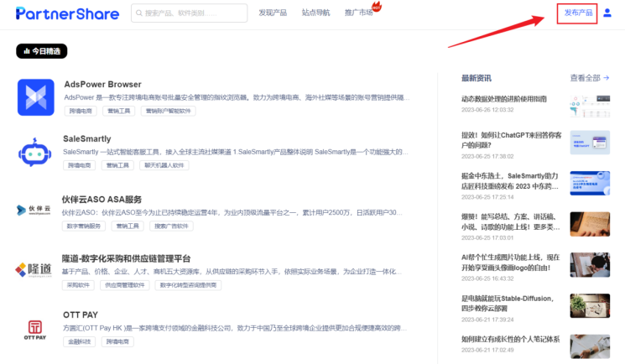Open the user profile icon
This screenshot has height=364, width=625.
[x=607, y=13]
